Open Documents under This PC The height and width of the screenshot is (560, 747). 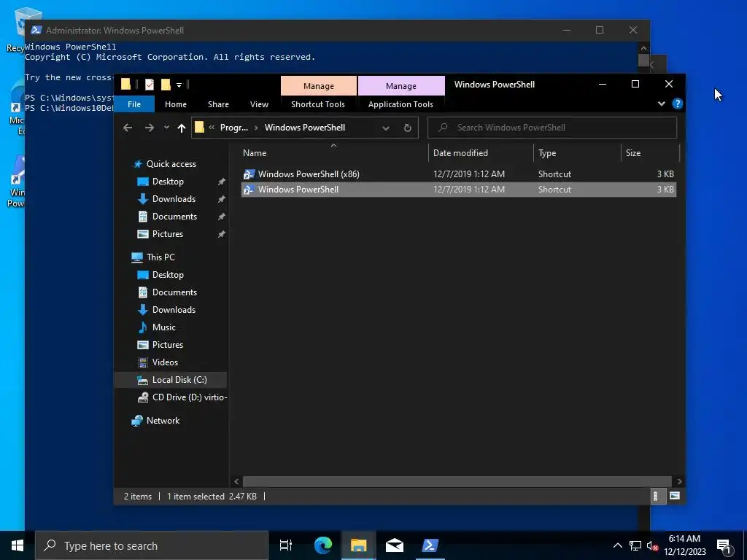point(174,292)
